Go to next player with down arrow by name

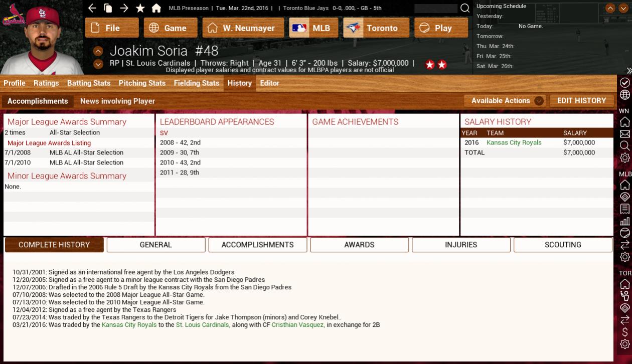click(x=98, y=64)
